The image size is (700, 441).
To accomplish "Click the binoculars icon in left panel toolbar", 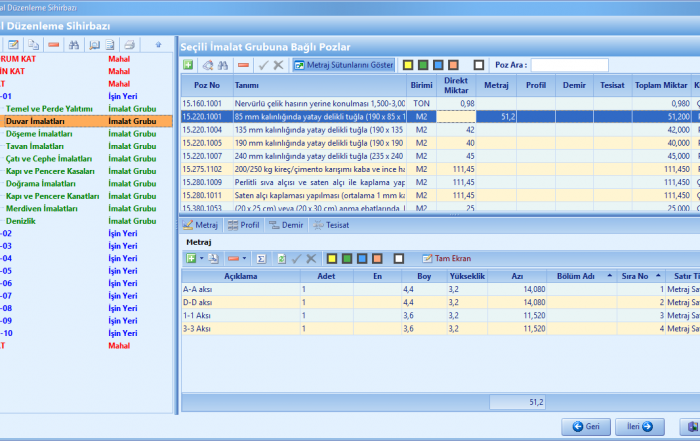I will [73, 45].
